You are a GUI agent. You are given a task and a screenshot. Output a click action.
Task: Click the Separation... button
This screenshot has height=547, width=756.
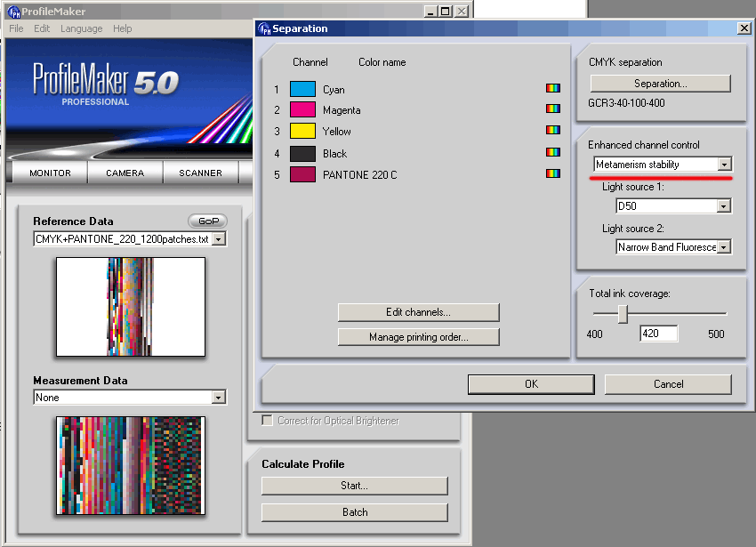pyautogui.click(x=661, y=84)
